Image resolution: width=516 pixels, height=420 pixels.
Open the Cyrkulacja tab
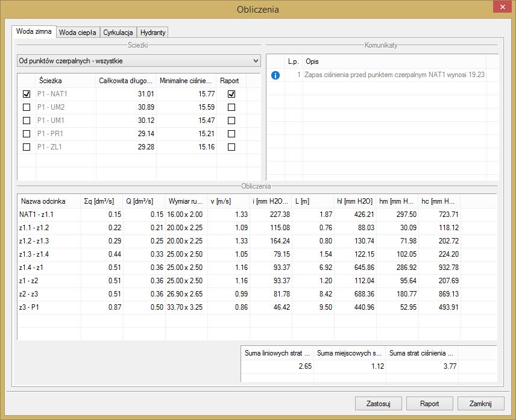pos(118,32)
